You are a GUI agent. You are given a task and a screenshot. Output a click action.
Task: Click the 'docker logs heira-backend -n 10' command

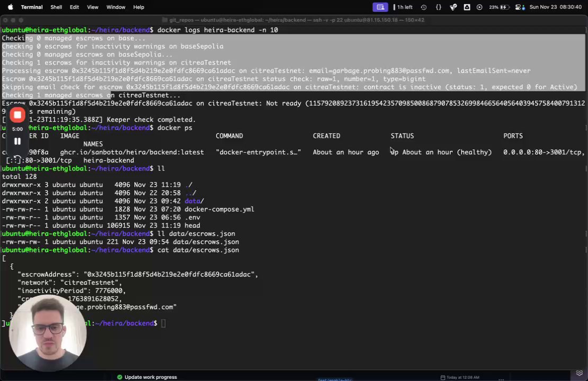click(x=218, y=30)
